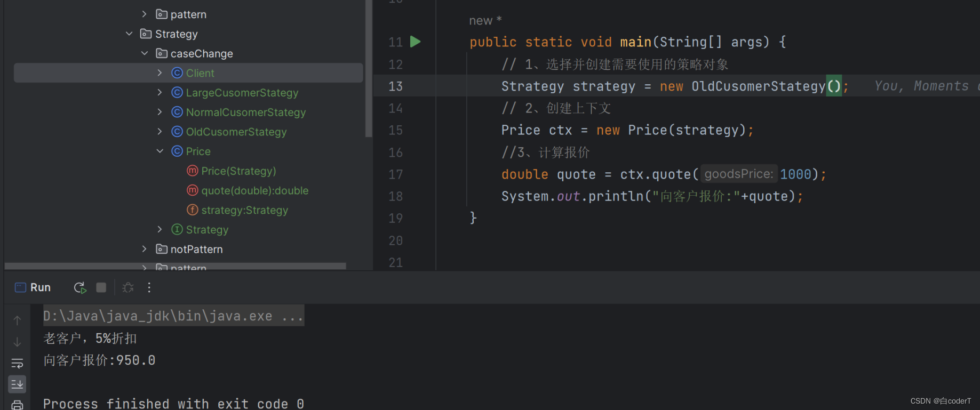Click System.out.println statement on line 18
Image resolution: width=980 pixels, height=410 pixels.
click(x=651, y=196)
